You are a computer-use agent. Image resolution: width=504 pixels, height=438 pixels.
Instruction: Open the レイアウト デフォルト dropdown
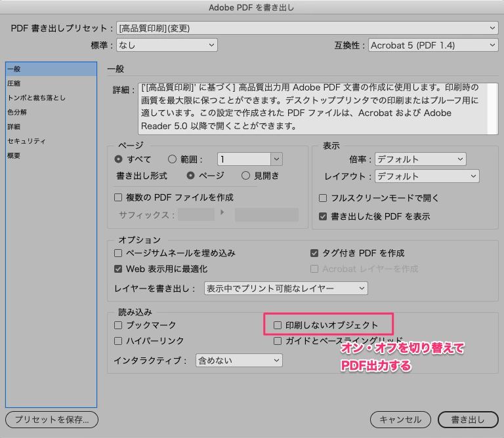click(x=427, y=176)
